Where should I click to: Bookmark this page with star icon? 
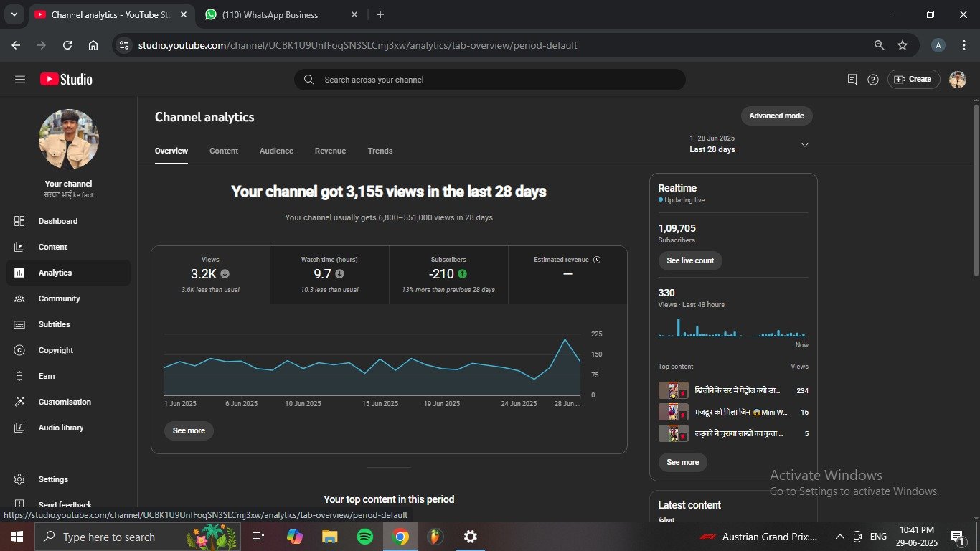point(903,45)
